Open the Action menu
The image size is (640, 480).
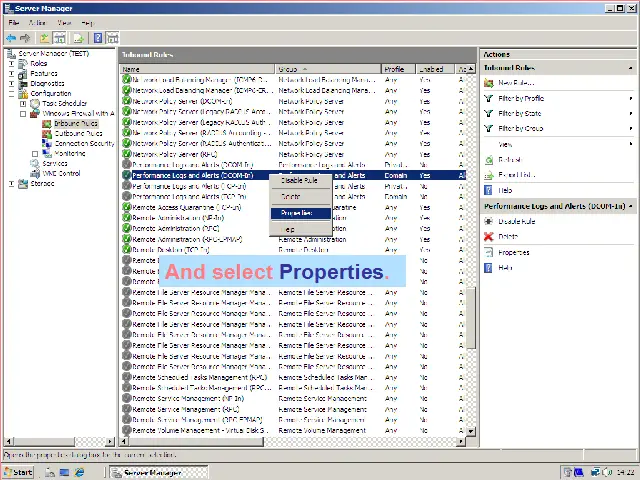(x=37, y=23)
